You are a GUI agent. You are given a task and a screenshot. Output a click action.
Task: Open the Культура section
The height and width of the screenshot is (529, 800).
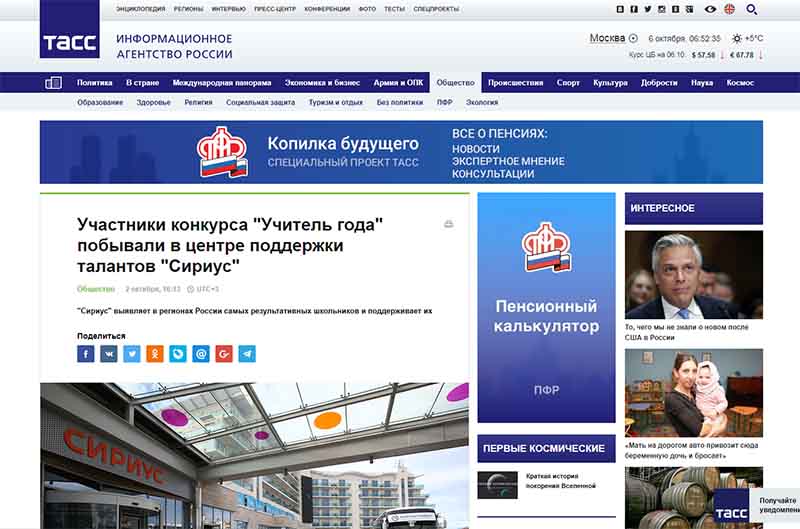[x=610, y=83]
